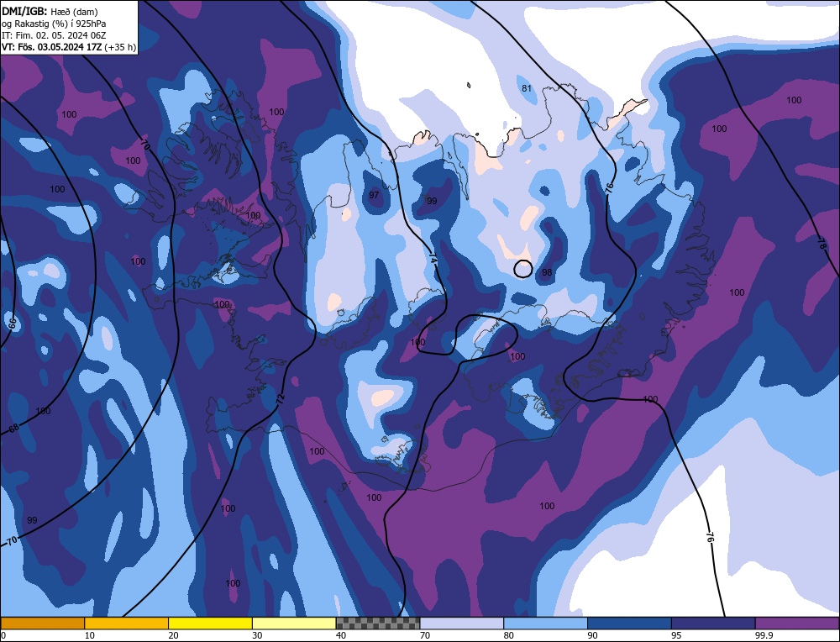840x642 pixels.
Task: Click the "97" humidity value on the map
Action: 374,194
